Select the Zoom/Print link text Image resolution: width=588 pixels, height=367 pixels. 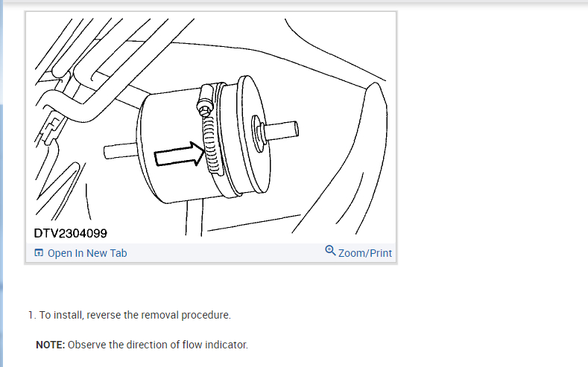pyautogui.click(x=365, y=253)
